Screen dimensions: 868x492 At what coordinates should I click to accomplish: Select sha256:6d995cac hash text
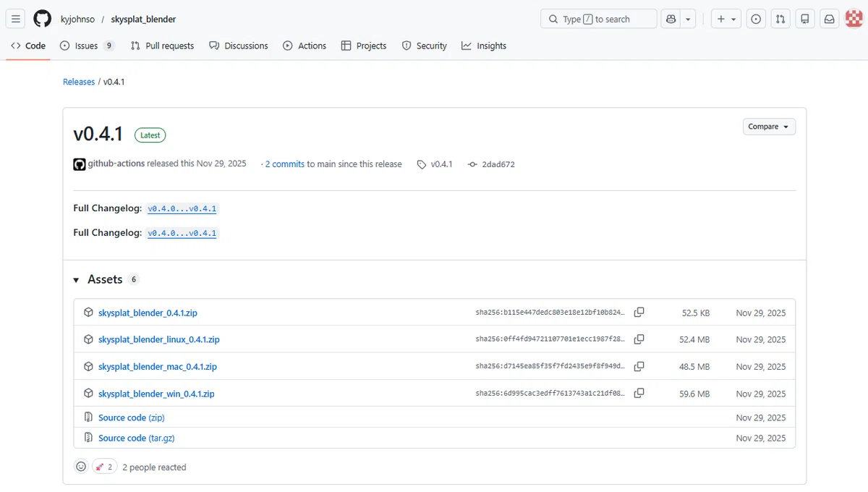click(550, 394)
